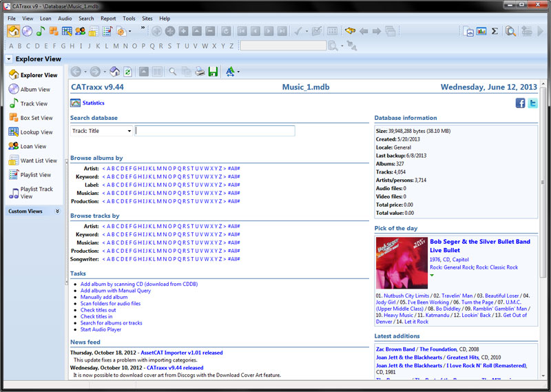Open the Sites menu
The width and height of the screenshot is (551, 392).
point(147,19)
